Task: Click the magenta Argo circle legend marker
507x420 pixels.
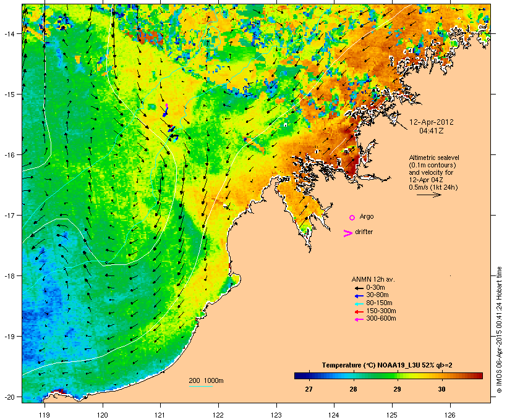Action: click(352, 217)
